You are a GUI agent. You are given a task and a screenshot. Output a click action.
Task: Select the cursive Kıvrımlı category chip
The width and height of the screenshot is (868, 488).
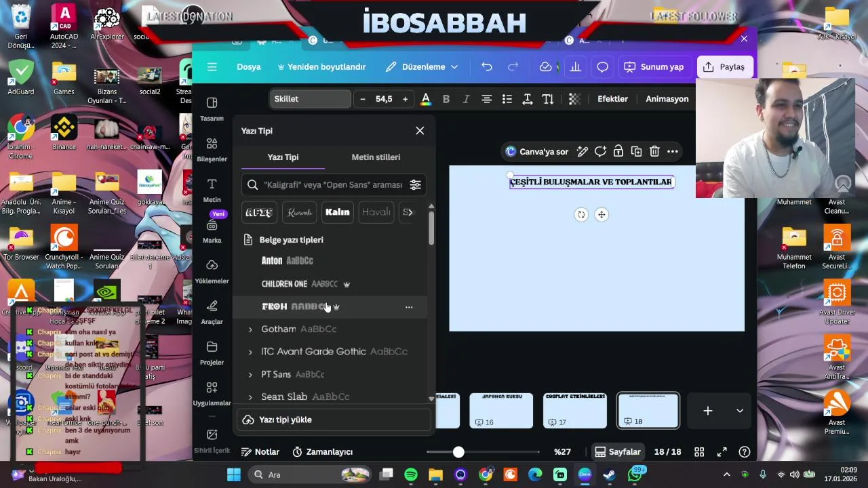(299, 212)
